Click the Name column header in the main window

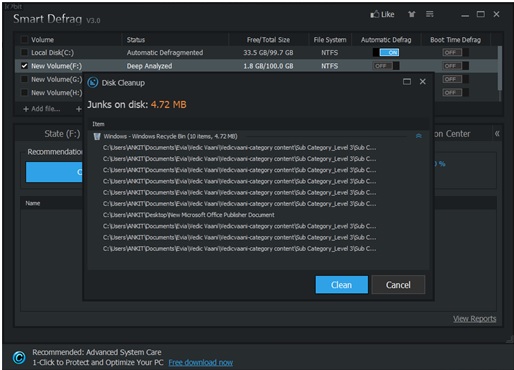coord(33,203)
